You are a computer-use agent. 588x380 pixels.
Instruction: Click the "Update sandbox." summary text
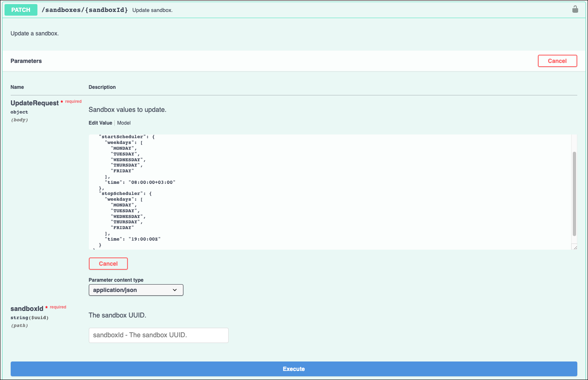pyautogui.click(x=152, y=10)
